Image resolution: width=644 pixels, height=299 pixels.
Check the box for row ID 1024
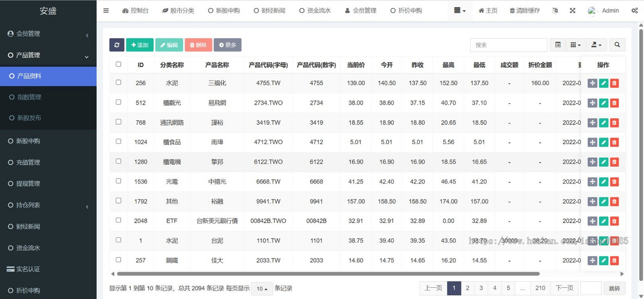click(x=119, y=142)
